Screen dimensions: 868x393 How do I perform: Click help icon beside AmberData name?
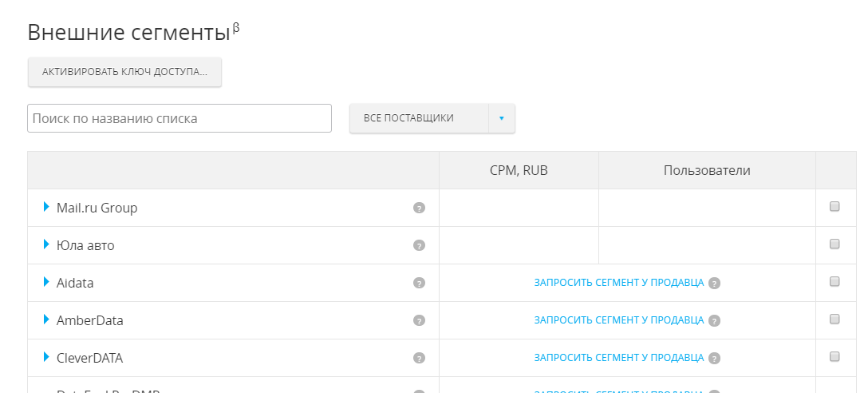(419, 320)
